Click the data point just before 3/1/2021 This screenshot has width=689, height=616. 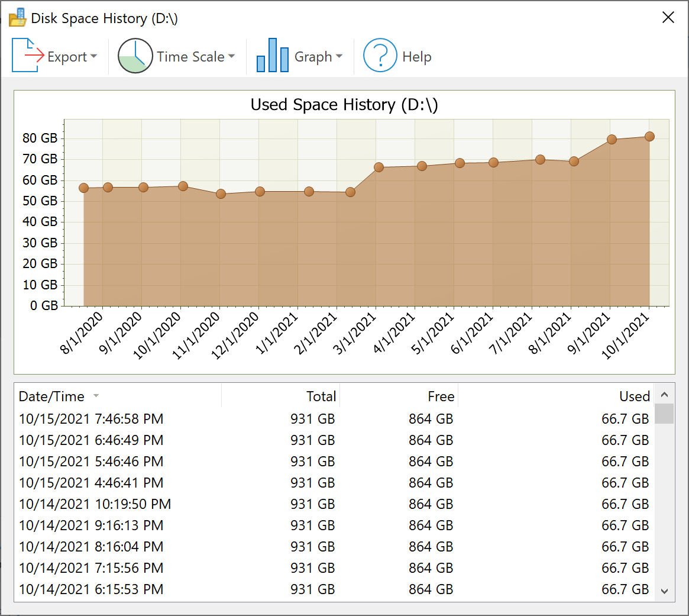[x=350, y=192]
